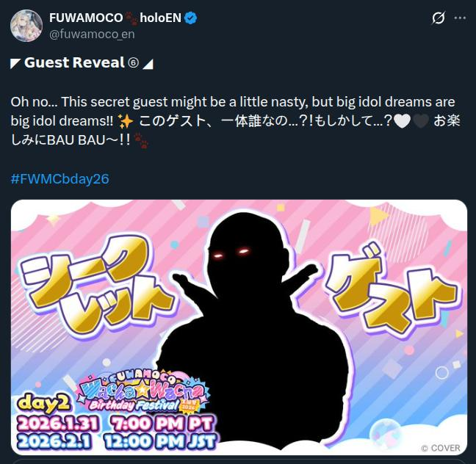
Task: Click the golden ゲスト text on banner
Action: pos(390,290)
